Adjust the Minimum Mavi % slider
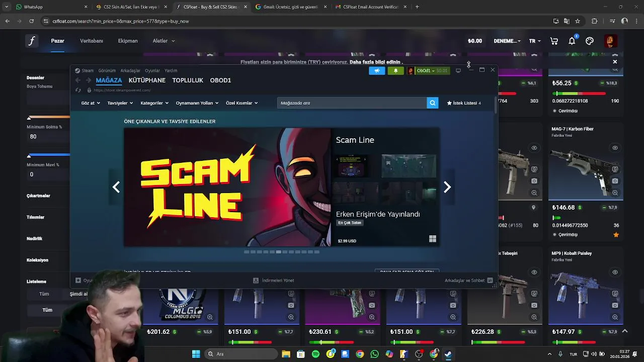The width and height of the screenshot is (644, 362). pos(29,155)
